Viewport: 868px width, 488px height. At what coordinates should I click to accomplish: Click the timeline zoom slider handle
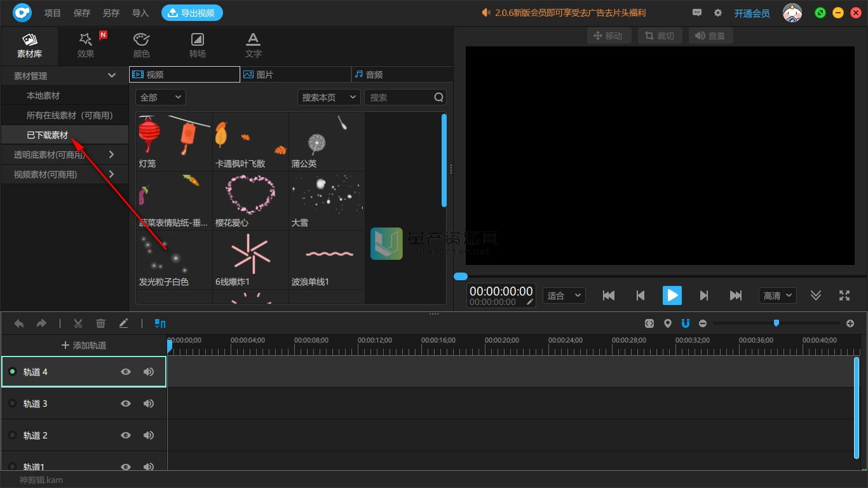click(x=776, y=323)
